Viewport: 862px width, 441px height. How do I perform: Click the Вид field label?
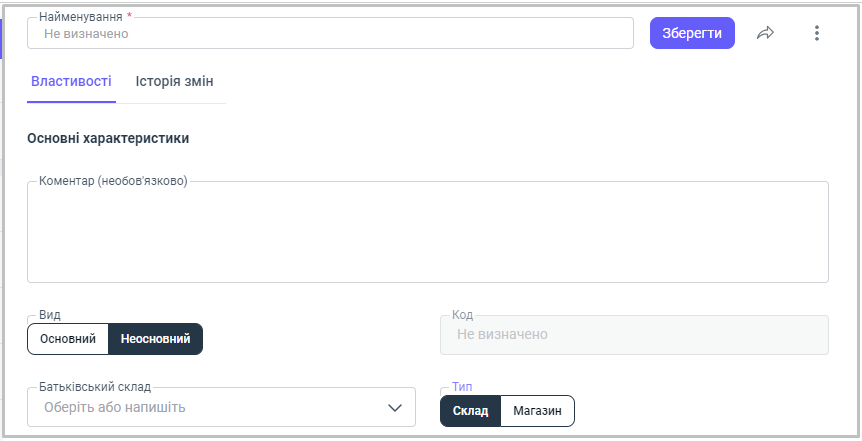(49, 314)
